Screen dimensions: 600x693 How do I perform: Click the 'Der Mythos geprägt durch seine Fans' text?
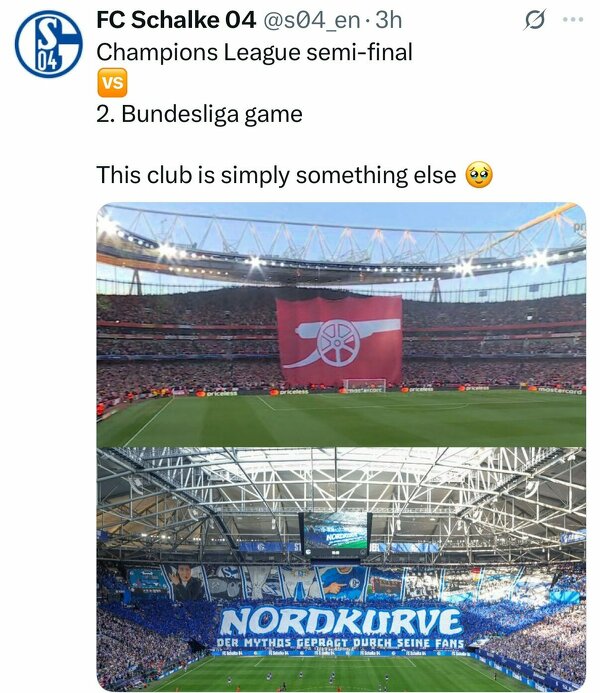(340, 643)
